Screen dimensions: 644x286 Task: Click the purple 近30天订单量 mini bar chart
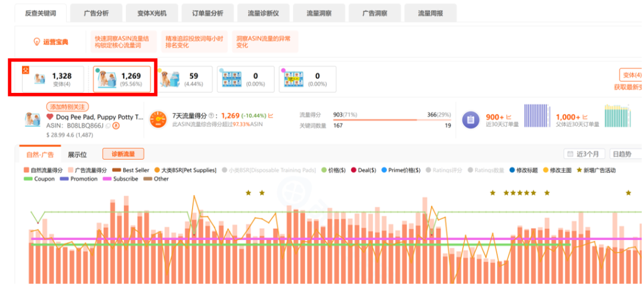[x=537, y=117]
